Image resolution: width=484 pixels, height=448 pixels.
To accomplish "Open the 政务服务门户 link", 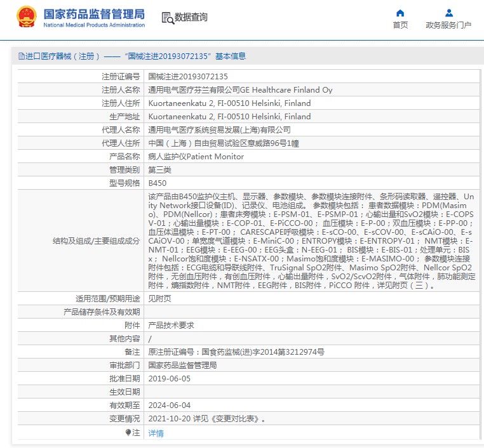I will pyautogui.click(x=448, y=25).
